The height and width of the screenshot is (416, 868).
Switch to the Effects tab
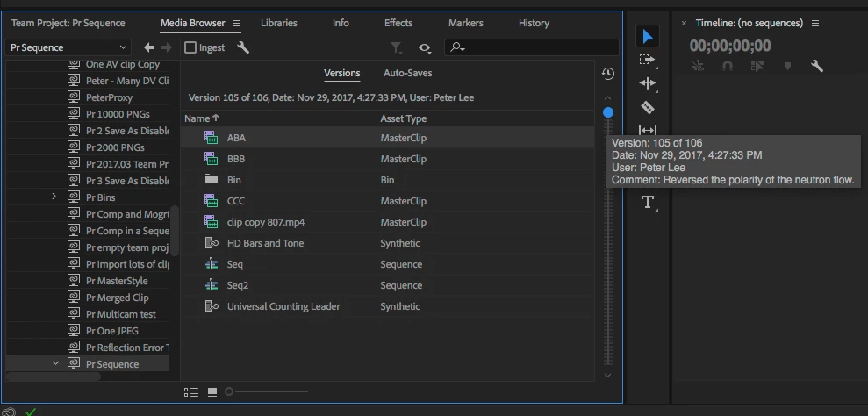398,24
